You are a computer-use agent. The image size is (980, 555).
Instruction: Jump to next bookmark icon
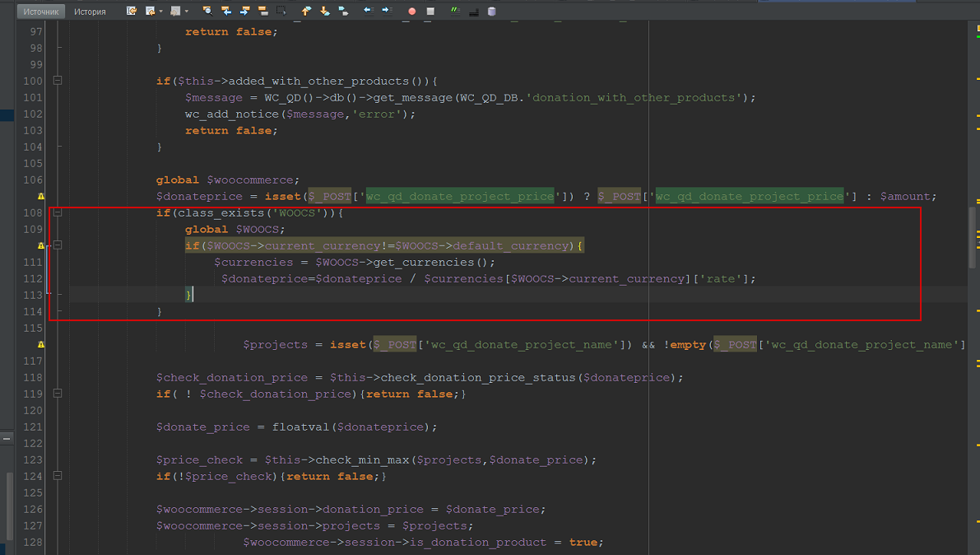click(x=325, y=11)
